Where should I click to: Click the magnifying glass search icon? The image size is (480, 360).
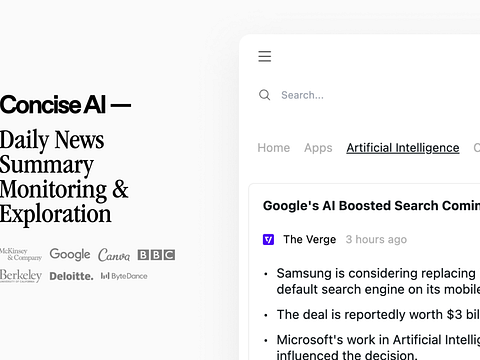point(265,95)
